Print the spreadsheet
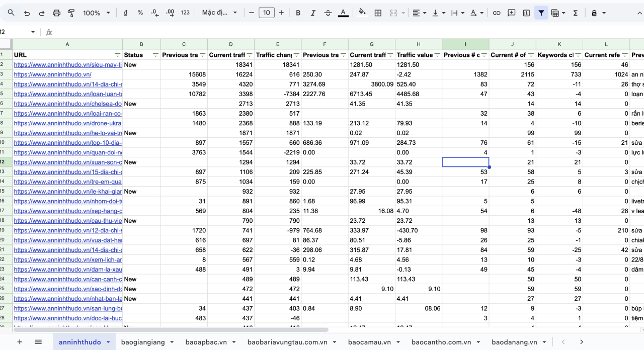The image size is (644, 350). click(x=56, y=13)
